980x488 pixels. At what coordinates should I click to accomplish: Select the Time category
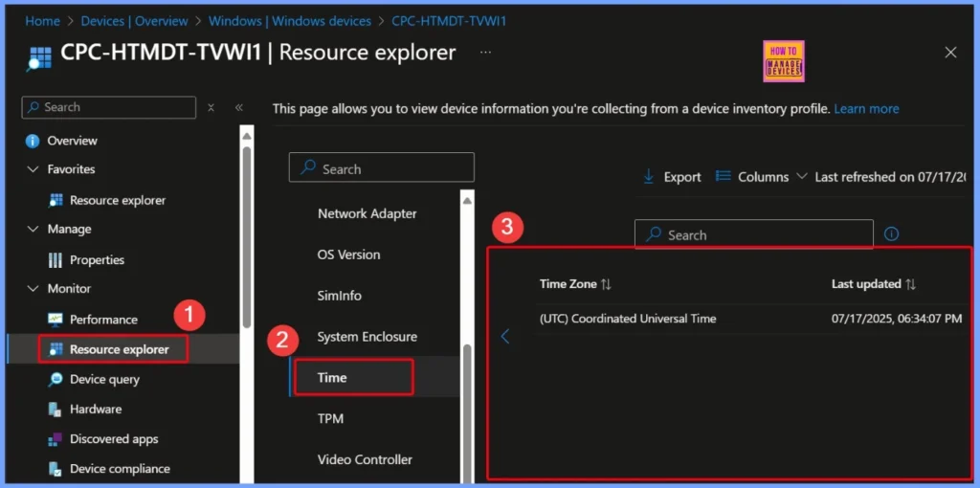[374, 377]
